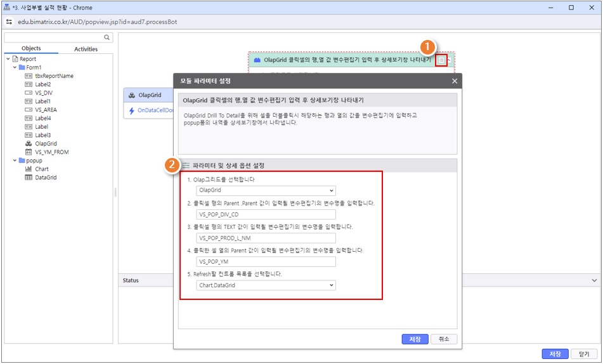Click the Status panel header label
Image resolution: width=603 pixels, height=364 pixels.
tap(131, 280)
